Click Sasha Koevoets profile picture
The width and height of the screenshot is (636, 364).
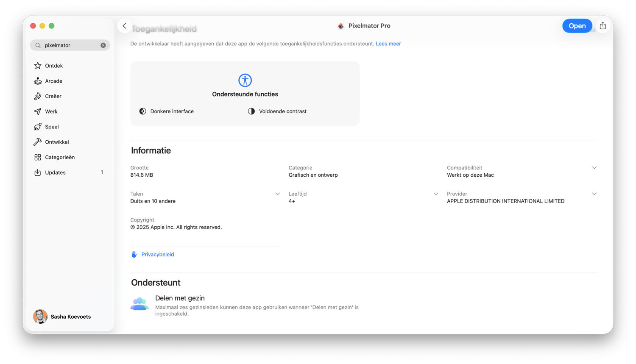pyautogui.click(x=40, y=317)
